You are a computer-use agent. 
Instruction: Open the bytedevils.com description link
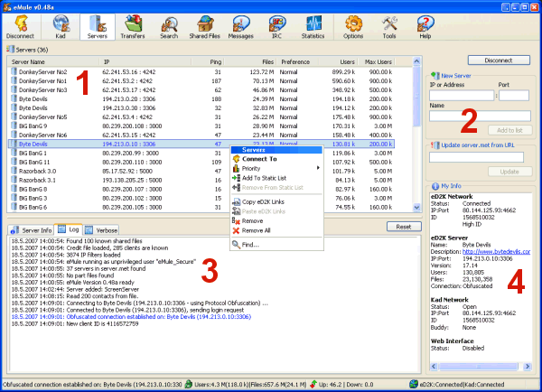tap(496, 252)
